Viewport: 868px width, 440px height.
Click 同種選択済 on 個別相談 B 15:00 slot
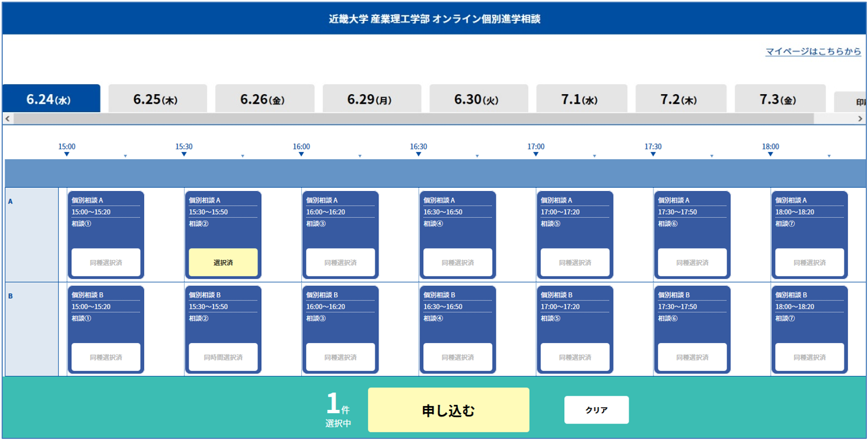pos(106,357)
